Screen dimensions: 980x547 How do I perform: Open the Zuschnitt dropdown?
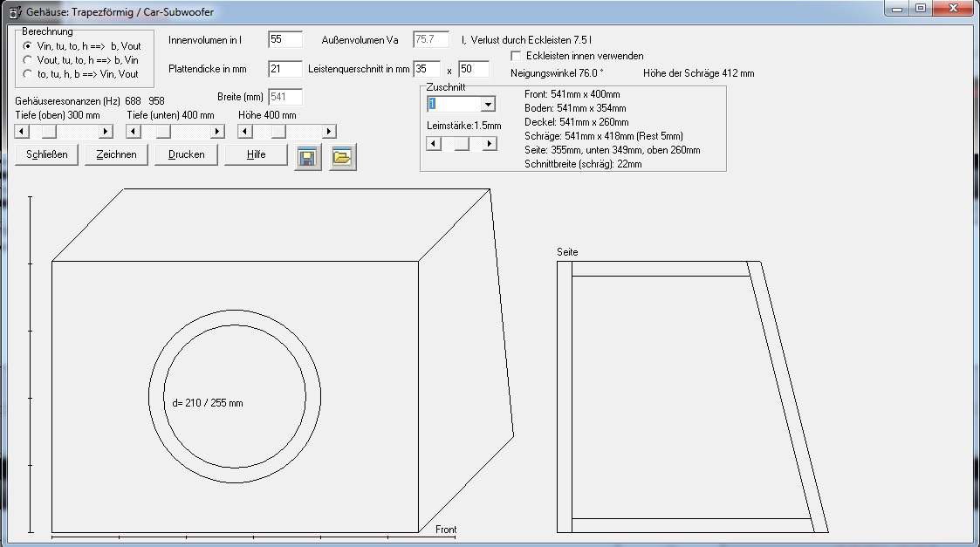click(488, 104)
